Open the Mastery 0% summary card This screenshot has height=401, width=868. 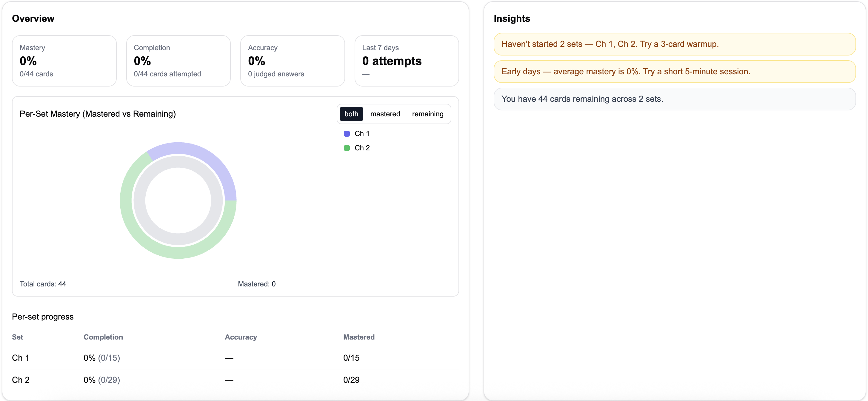[64, 61]
